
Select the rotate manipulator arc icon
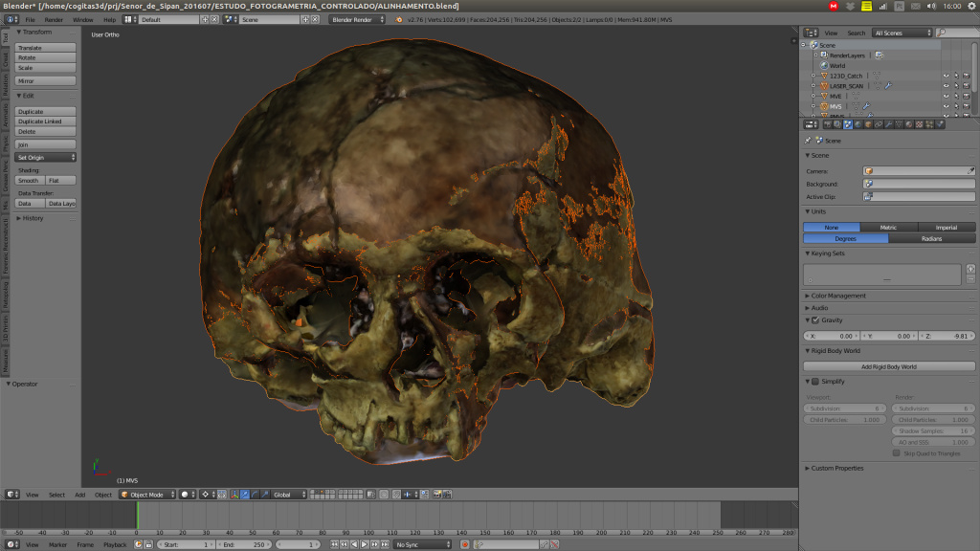tap(255, 495)
